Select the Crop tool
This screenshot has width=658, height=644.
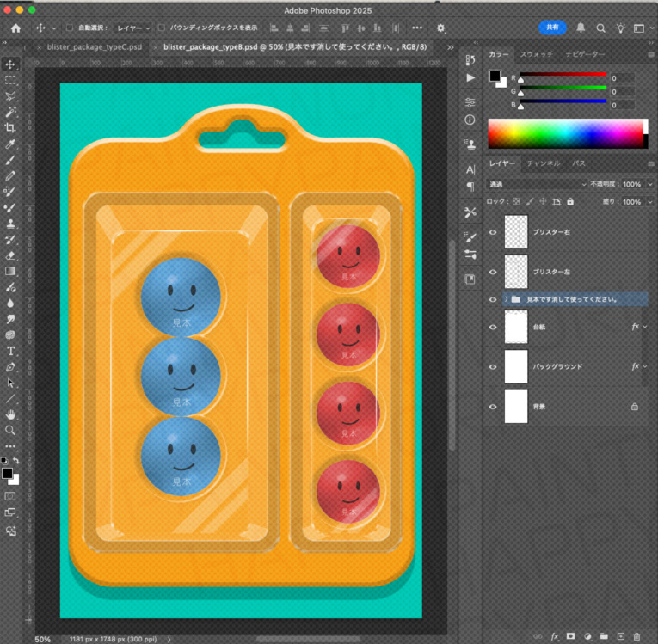tap(11, 128)
